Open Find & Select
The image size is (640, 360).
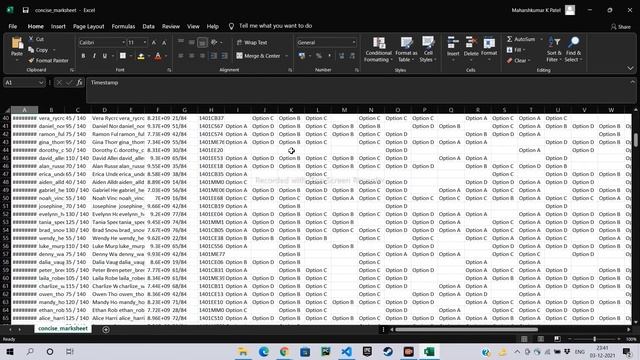pyautogui.click(x=573, y=49)
